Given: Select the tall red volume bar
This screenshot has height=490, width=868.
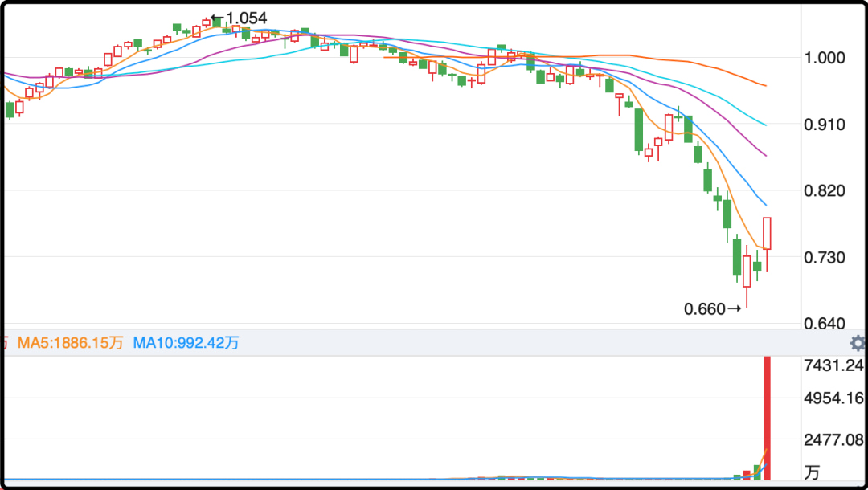Looking at the screenshot, I should pos(767,418).
